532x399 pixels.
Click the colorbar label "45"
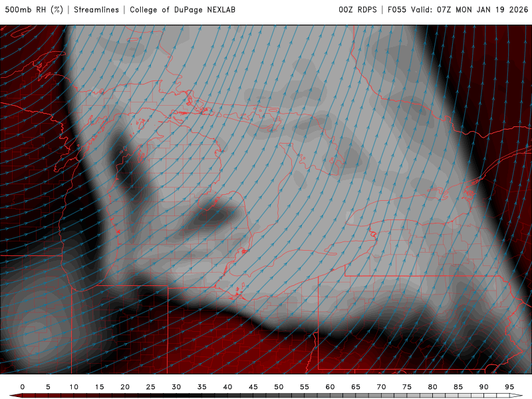[x=253, y=387]
